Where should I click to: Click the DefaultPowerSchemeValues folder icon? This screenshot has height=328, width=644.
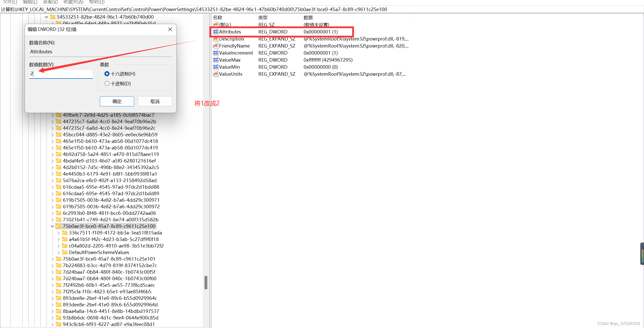point(65,252)
